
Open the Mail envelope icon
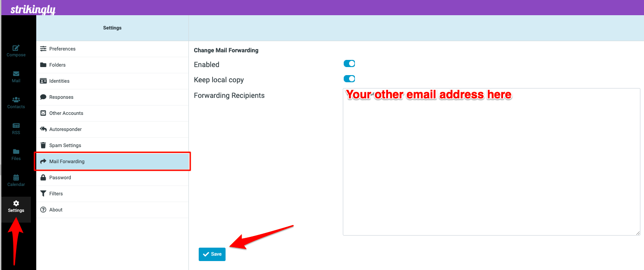click(16, 74)
